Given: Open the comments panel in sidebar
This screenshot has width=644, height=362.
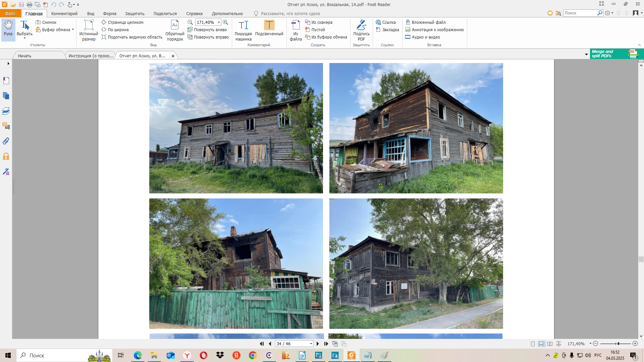Looking at the screenshot, I should click(6, 126).
